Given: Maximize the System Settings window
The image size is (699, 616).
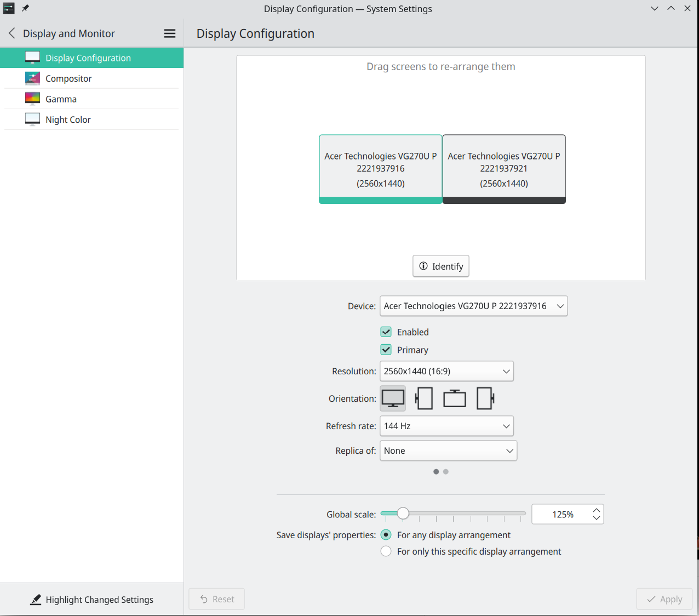Looking at the screenshot, I should pyautogui.click(x=671, y=8).
